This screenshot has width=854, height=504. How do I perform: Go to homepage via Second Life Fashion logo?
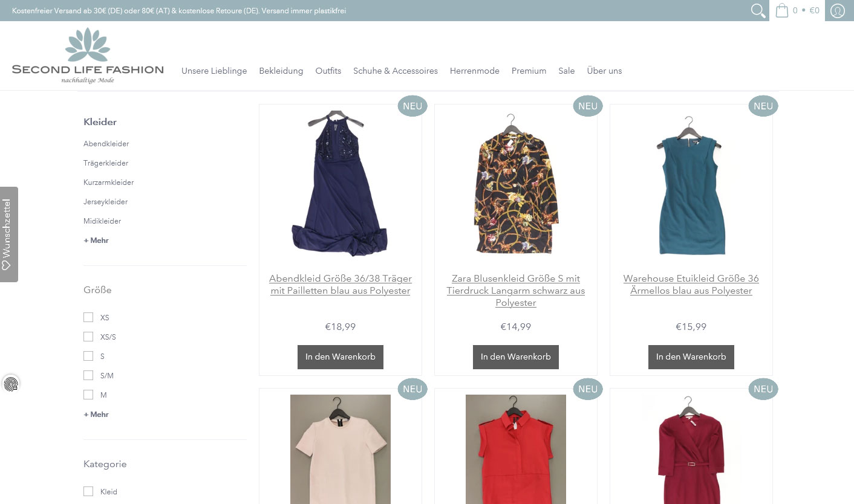coord(88,56)
